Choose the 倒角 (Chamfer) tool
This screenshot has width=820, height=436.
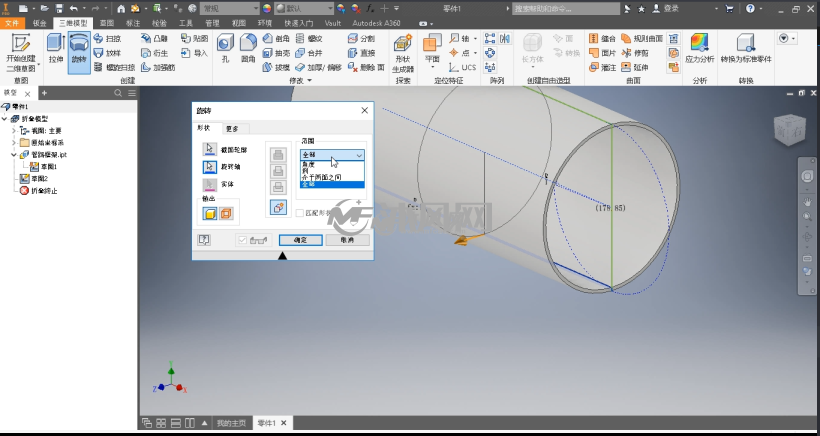276,38
